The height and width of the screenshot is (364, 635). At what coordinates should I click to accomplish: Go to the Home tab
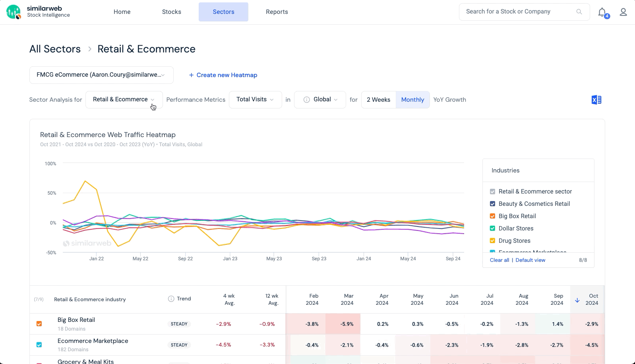(x=122, y=12)
